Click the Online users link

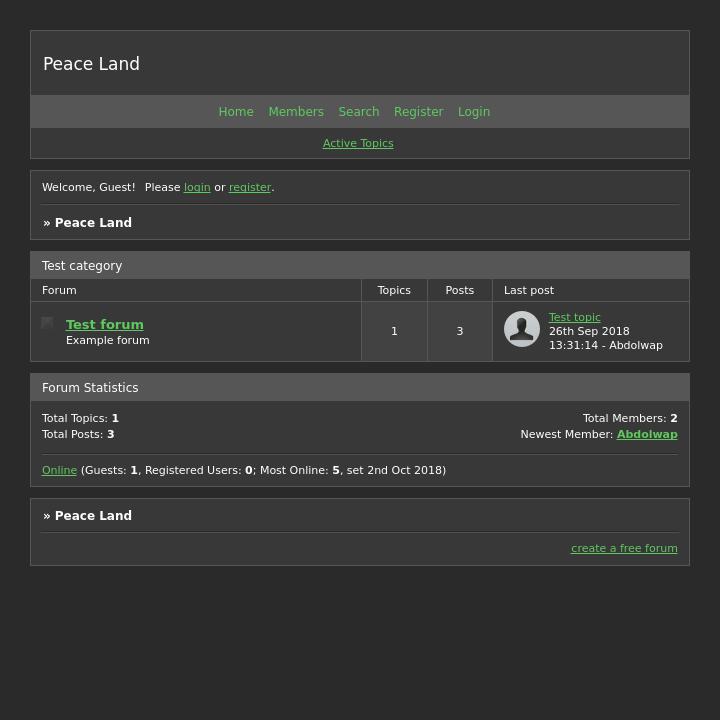pos(59,471)
